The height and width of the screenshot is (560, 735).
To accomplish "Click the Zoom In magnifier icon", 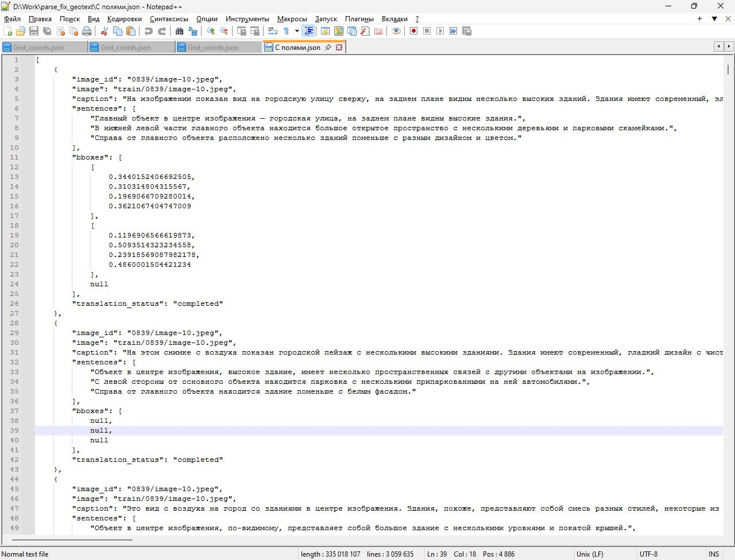I will click(x=211, y=31).
